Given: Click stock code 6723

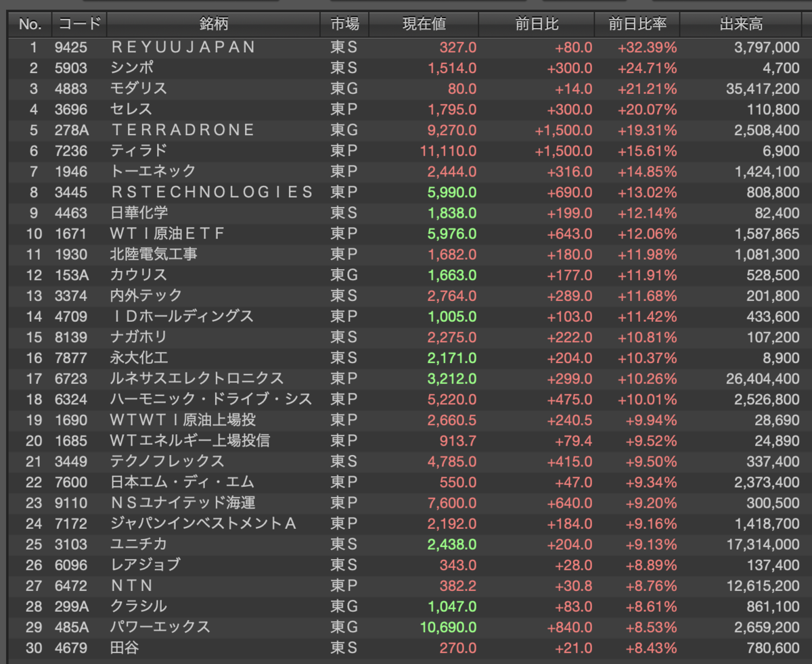Looking at the screenshot, I should (x=70, y=379).
